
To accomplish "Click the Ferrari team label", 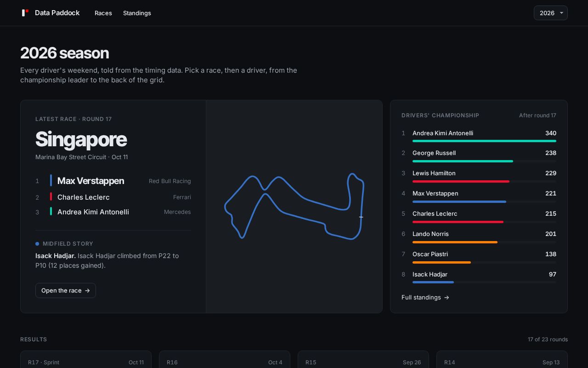I will (182, 197).
